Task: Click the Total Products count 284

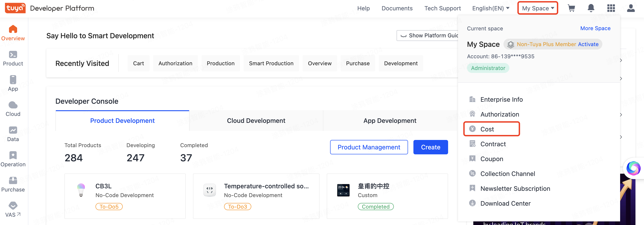Action: click(73, 158)
